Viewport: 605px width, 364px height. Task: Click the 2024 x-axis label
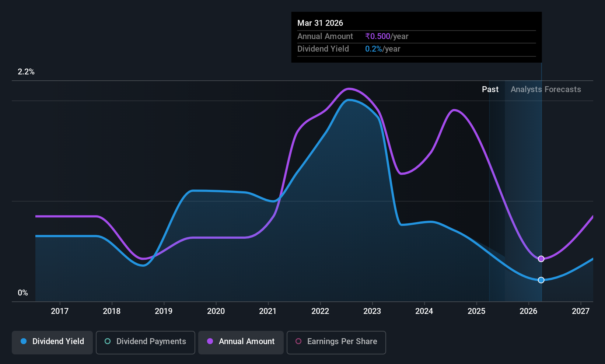coord(424,311)
